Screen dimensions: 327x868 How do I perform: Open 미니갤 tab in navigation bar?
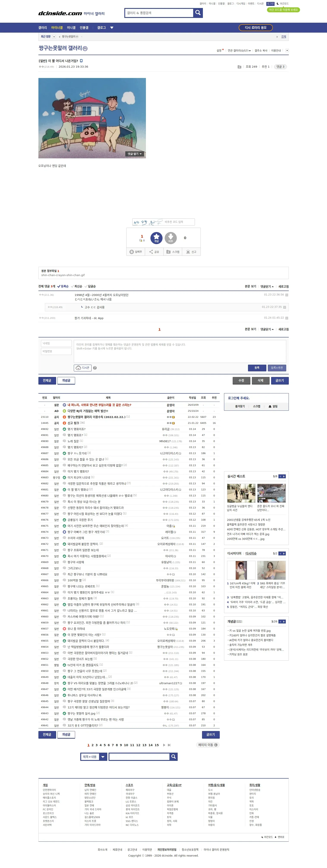(x=71, y=28)
